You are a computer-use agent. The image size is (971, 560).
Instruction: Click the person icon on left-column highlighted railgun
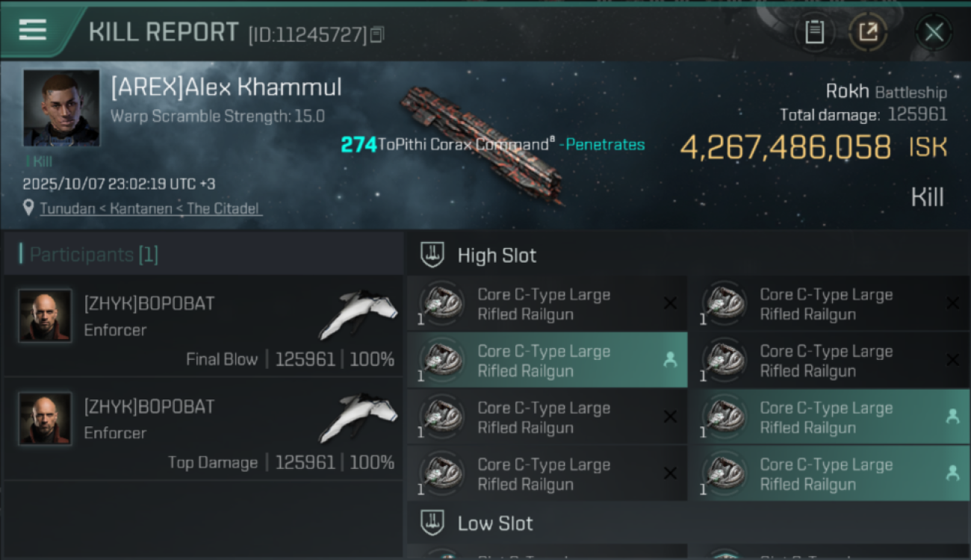670,360
